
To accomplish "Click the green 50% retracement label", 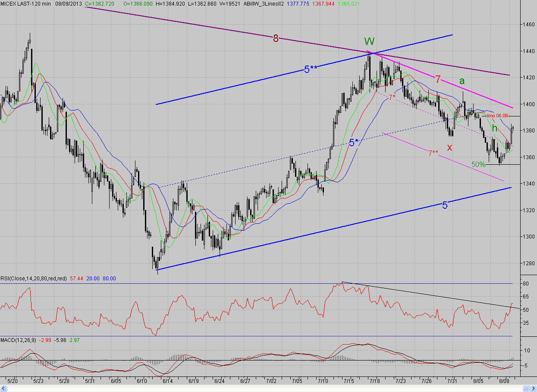I will point(478,164).
